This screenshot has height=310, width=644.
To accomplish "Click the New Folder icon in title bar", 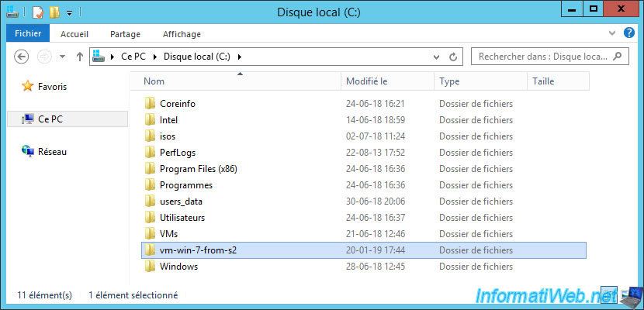I will pyautogui.click(x=54, y=12).
